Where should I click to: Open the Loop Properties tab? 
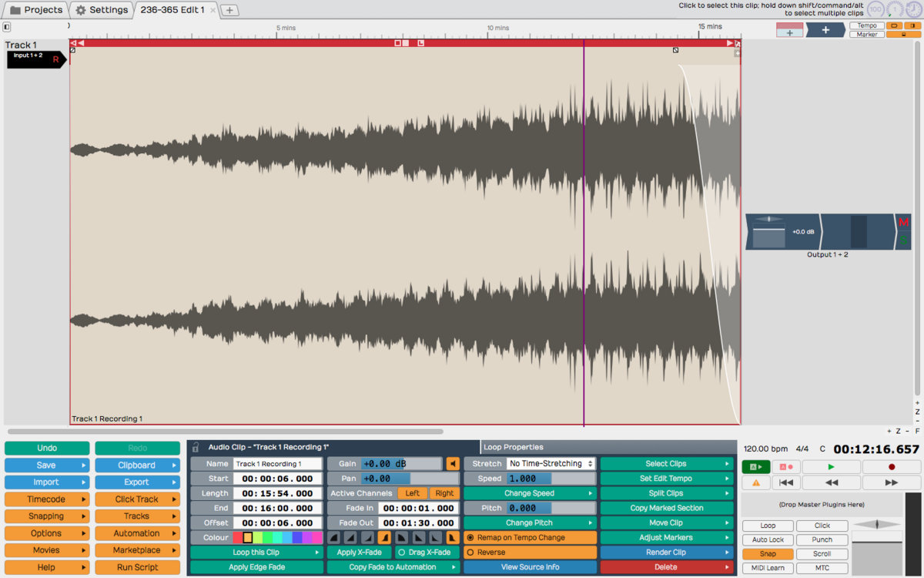click(514, 447)
